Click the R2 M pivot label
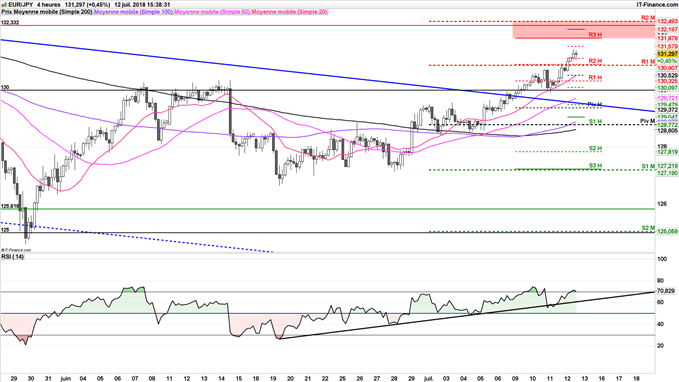This screenshot has width=679, height=382. point(648,18)
